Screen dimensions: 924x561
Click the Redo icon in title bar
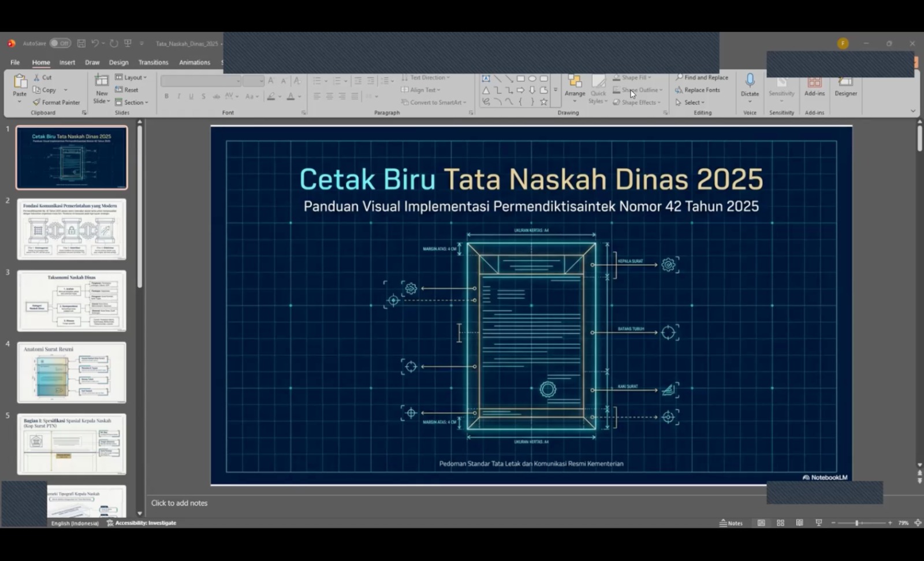coord(114,43)
